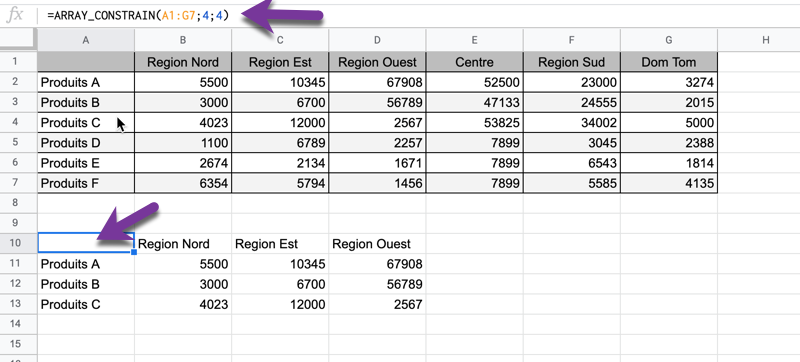
Task: Select the Dom Tom header cell
Action: tap(669, 62)
